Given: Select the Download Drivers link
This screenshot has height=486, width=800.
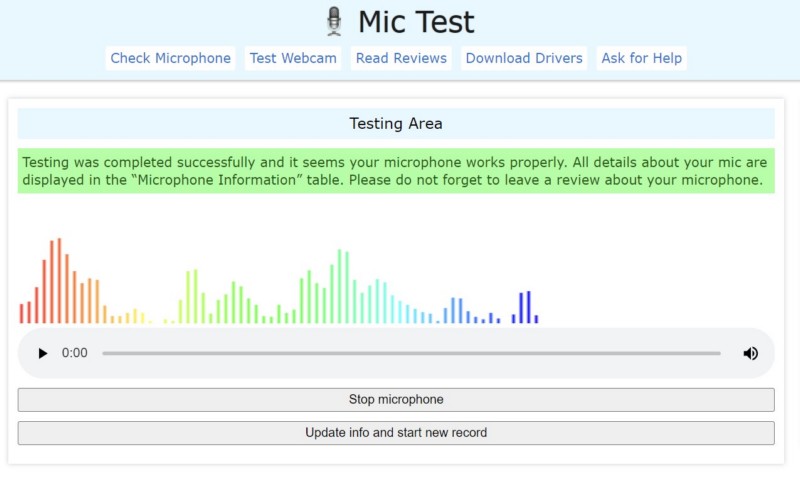Looking at the screenshot, I should [x=523, y=58].
